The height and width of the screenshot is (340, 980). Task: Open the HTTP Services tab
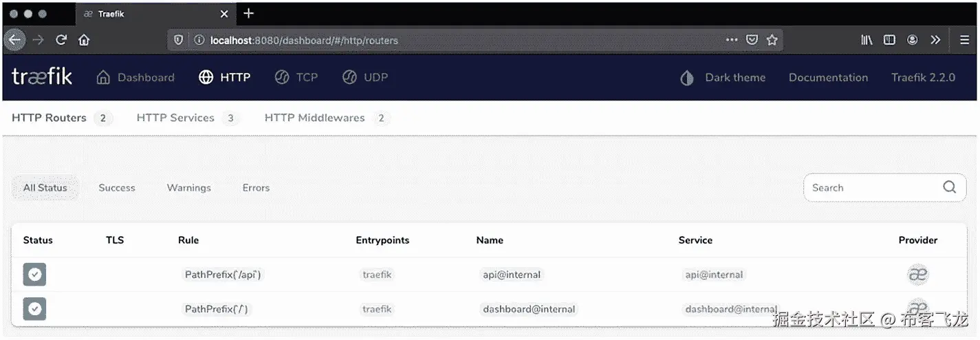[x=188, y=118]
